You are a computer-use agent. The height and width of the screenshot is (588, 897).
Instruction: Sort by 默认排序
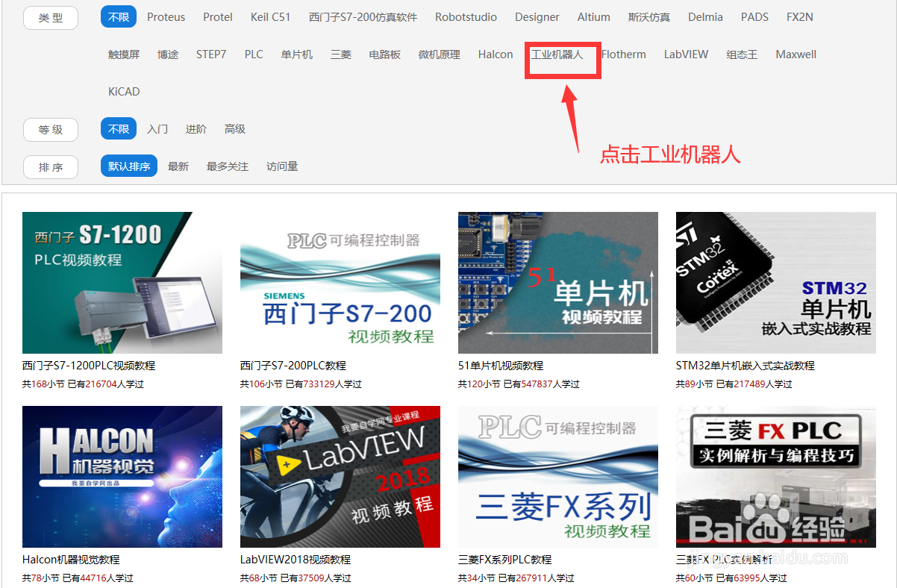click(x=129, y=166)
